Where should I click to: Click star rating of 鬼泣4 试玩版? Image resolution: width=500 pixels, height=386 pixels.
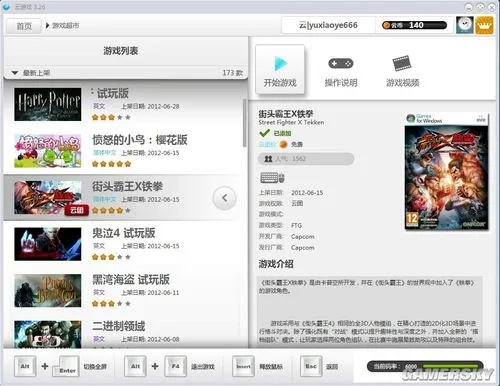[x=111, y=257]
